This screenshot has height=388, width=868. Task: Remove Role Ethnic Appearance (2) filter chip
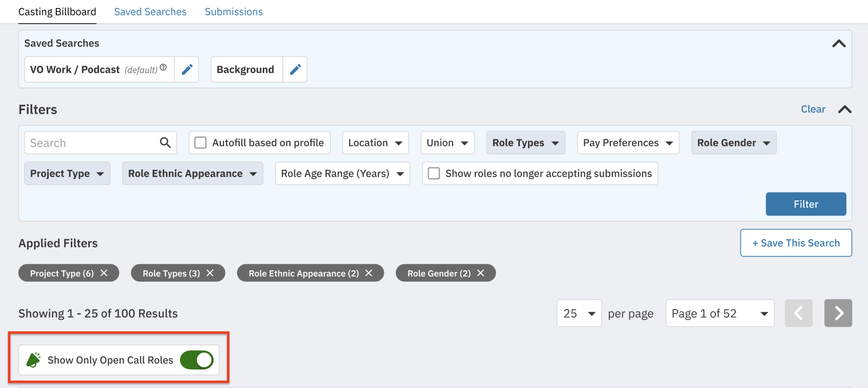pyautogui.click(x=369, y=273)
